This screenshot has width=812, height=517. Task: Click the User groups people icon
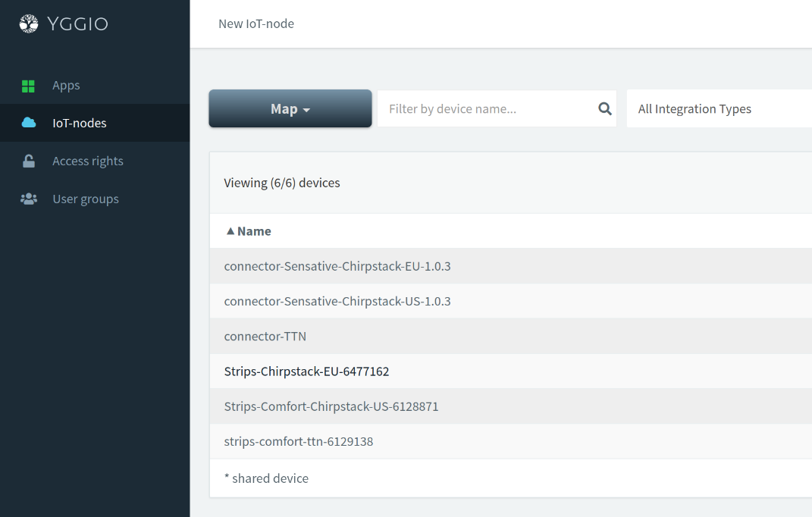[x=28, y=199]
